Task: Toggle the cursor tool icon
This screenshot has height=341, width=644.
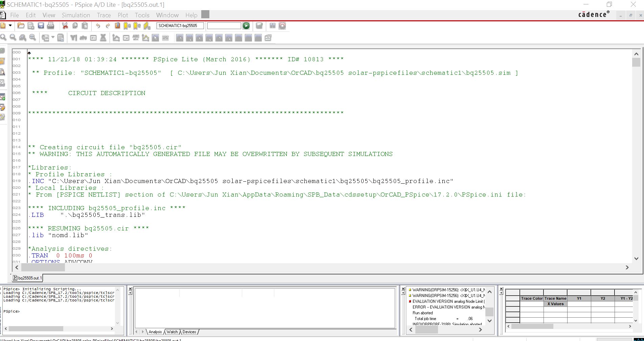Action: [156, 38]
